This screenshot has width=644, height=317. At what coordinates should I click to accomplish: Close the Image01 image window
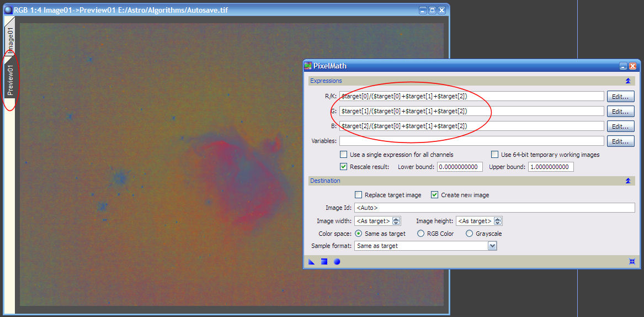(441, 10)
